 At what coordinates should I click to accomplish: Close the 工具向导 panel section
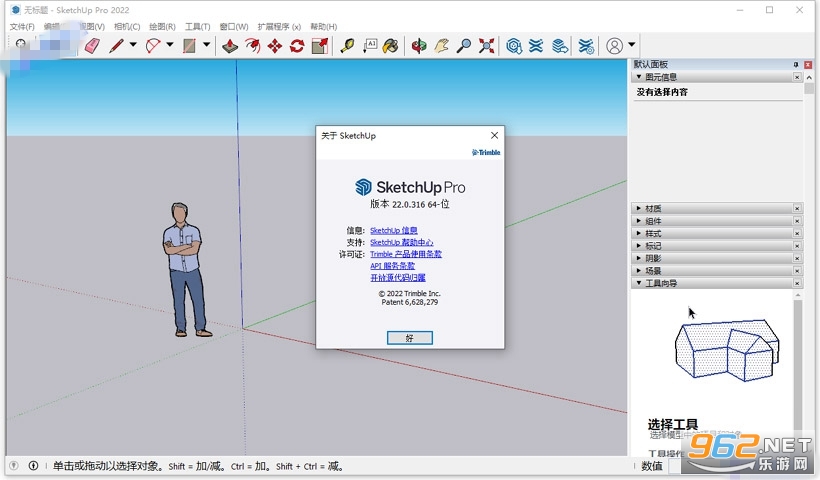click(x=797, y=283)
